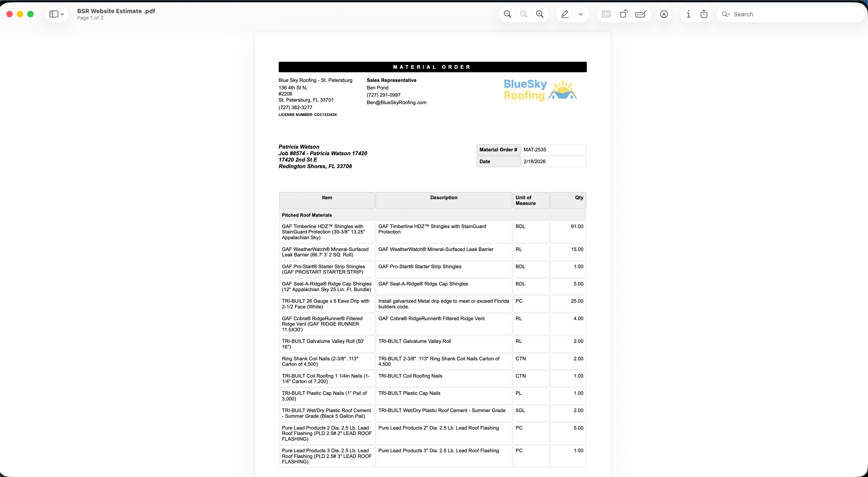This screenshot has height=477, width=868.
Task: Open the highlight color dropdown arrow
Action: 580,14
